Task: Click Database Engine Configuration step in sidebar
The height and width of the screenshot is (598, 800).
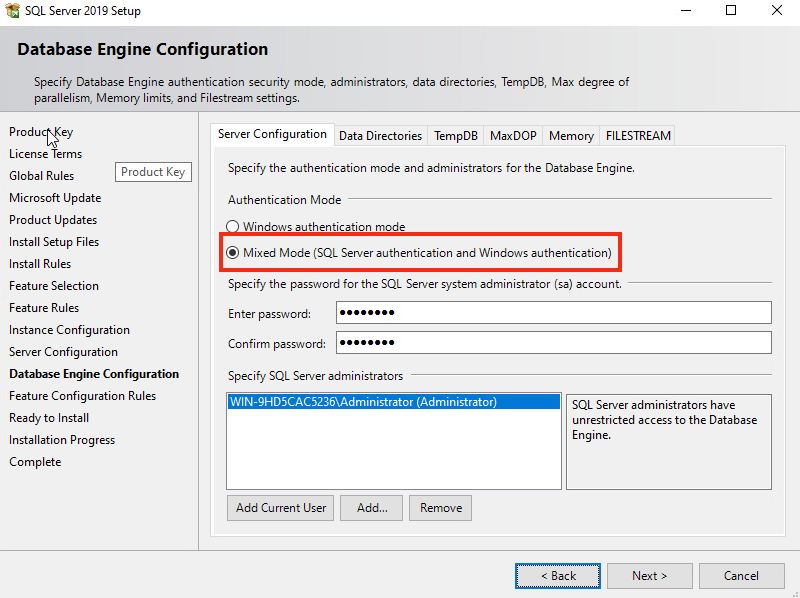Action: pos(94,373)
